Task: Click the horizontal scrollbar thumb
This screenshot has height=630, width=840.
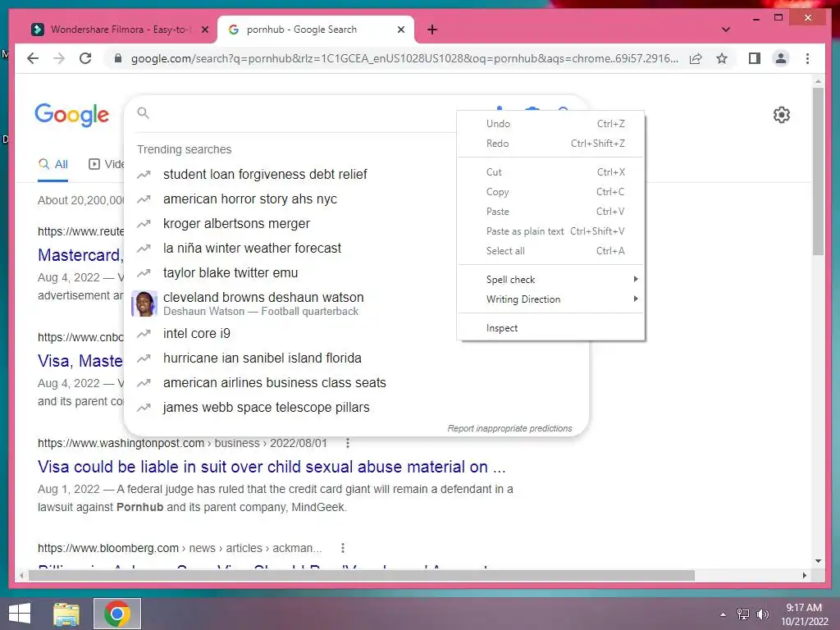Action: [362, 575]
